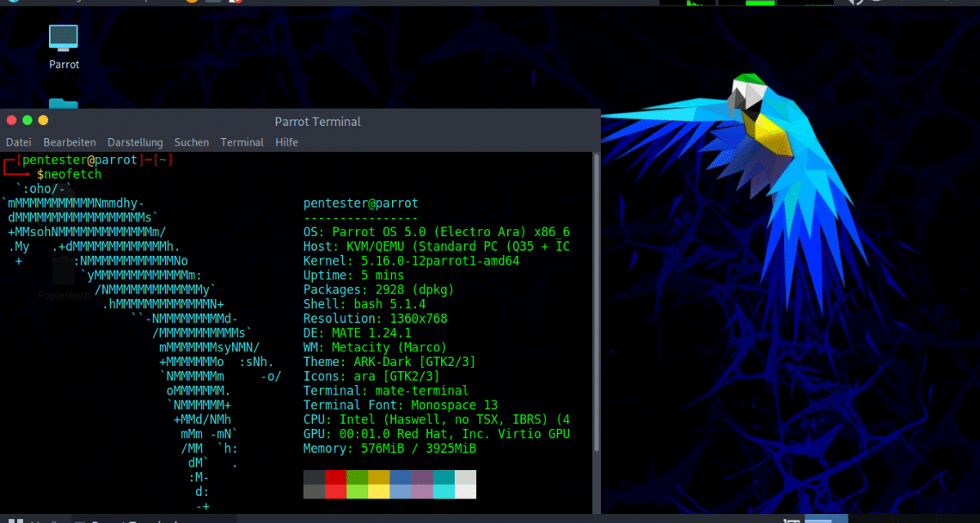980x523 pixels.
Task: Click the cyan color block in bottom row
Action: click(443, 491)
